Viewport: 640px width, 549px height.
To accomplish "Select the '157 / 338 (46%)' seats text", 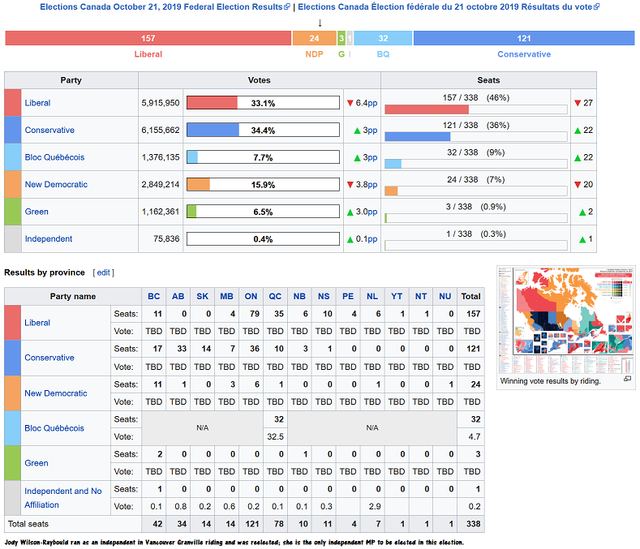I will [476, 98].
